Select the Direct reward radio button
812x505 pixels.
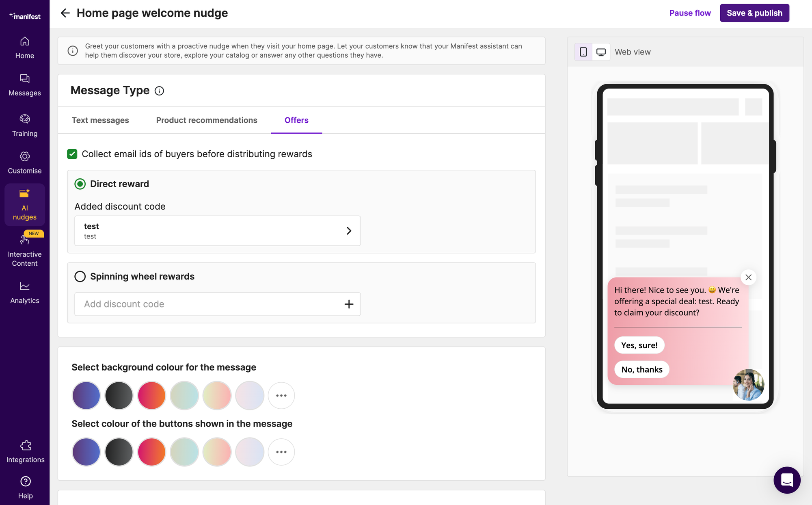pyautogui.click(x=80, y=184)
